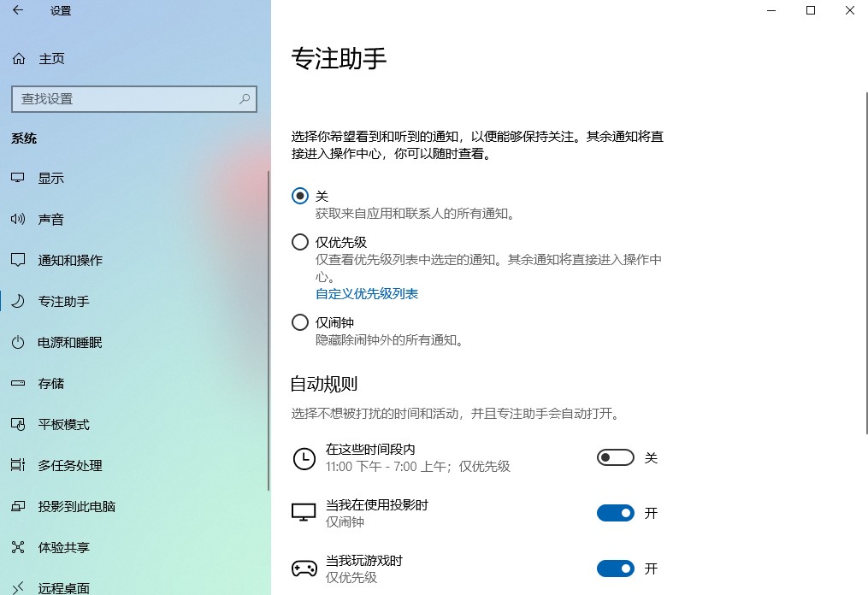Click the Power & sleep (电源和睡眠) icon
Image resolution: width=868 pixels, height=595 pixels.
point(18,343)
